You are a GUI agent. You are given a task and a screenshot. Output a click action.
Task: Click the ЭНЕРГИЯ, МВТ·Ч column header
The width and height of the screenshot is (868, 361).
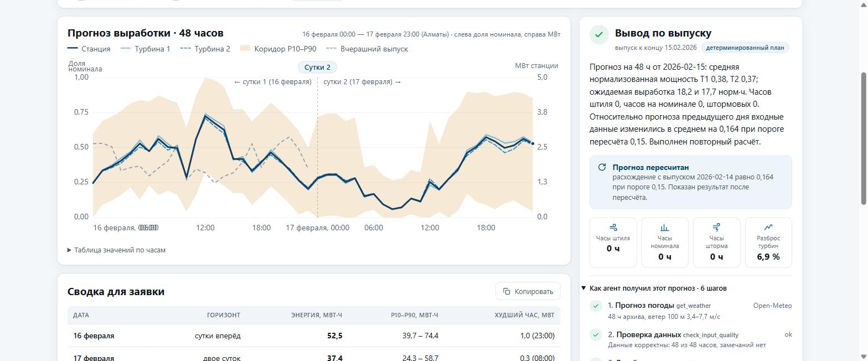tap(317, 315)
